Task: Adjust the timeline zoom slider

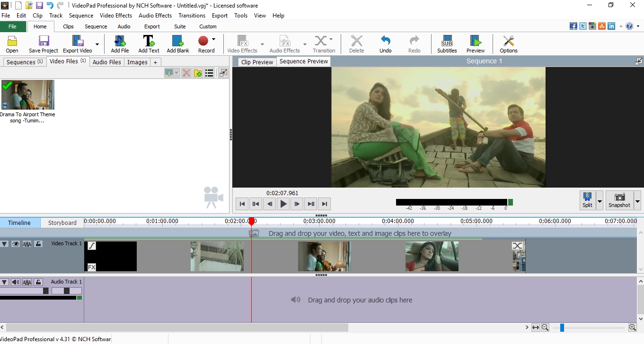Action: click(562, 327)
